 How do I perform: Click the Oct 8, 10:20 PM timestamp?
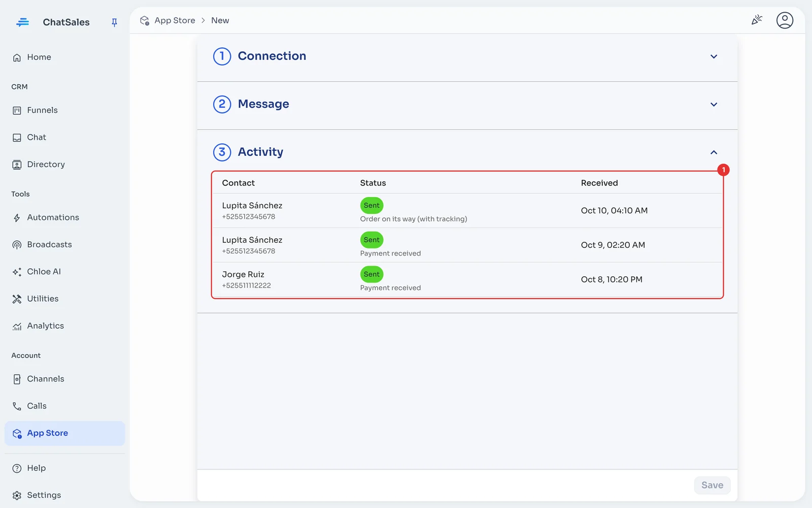612,279
